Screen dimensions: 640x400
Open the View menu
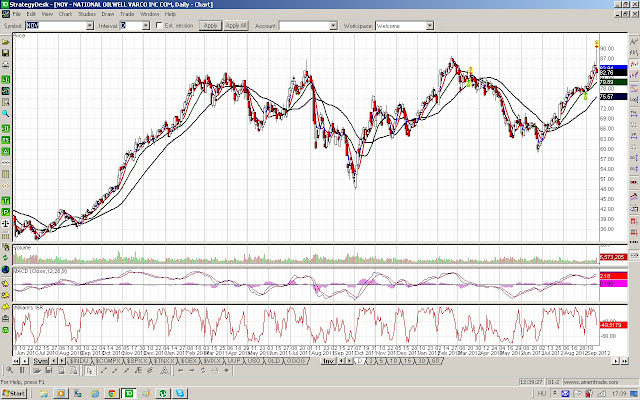coord(47,14)
